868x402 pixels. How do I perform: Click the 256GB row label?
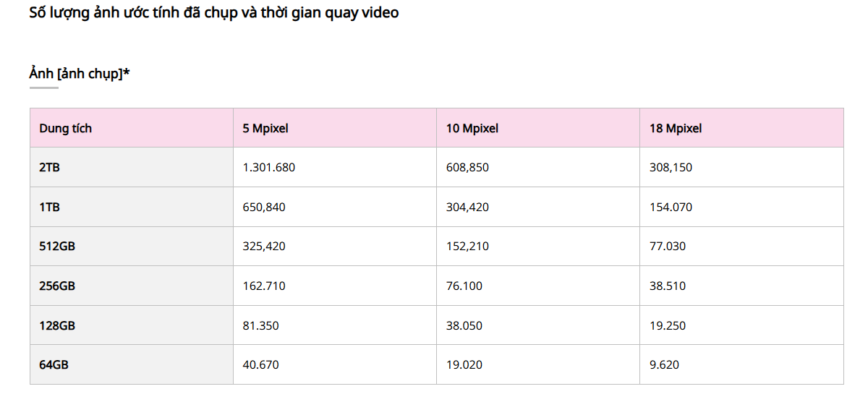tap(57, 286)
